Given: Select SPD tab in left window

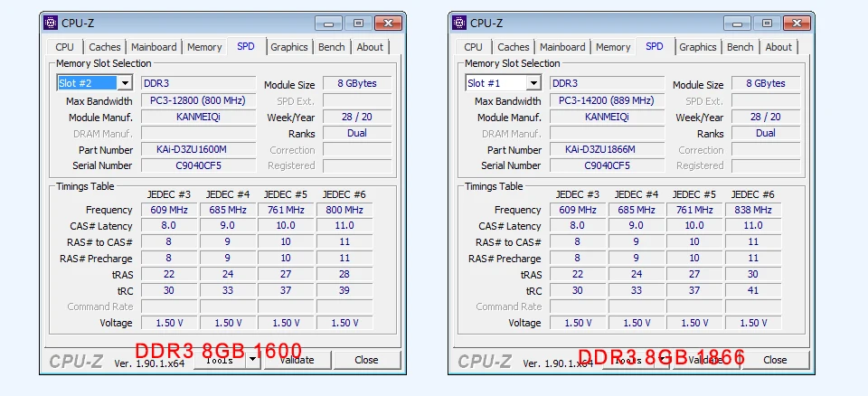Looking at the screenshot, I should [246, 46].
